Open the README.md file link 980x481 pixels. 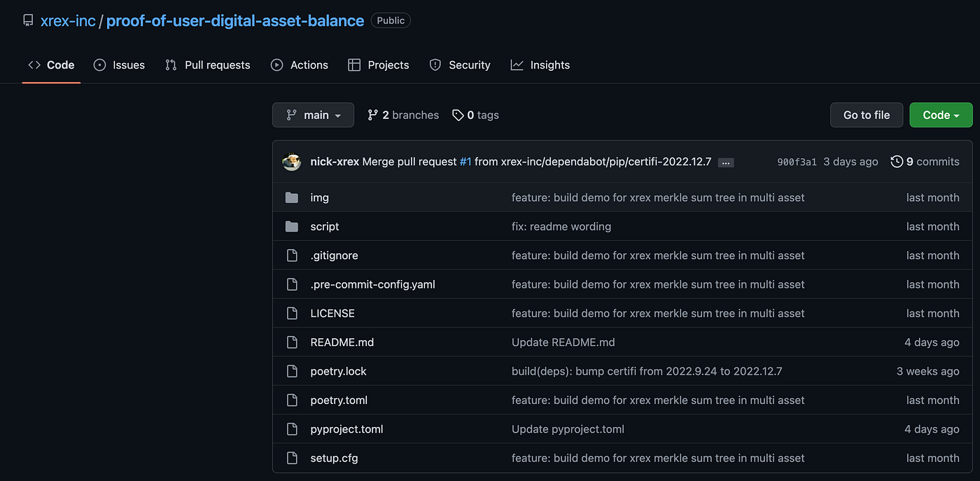(342, 342)
